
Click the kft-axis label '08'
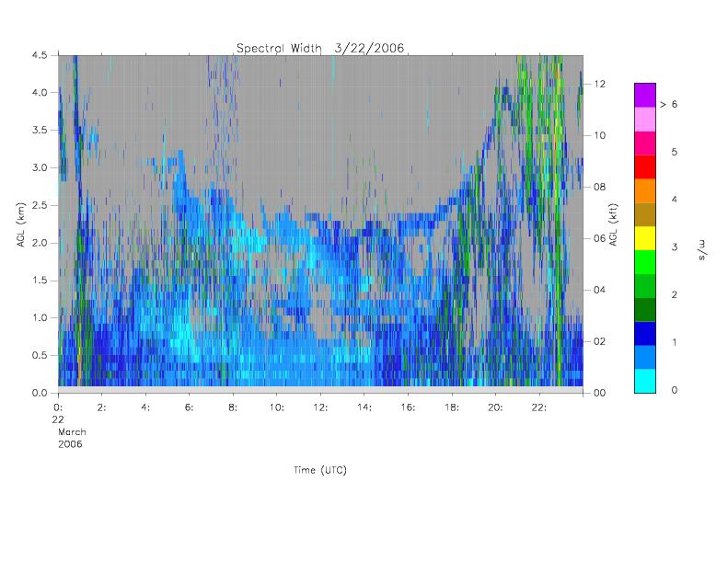point(600,187)
